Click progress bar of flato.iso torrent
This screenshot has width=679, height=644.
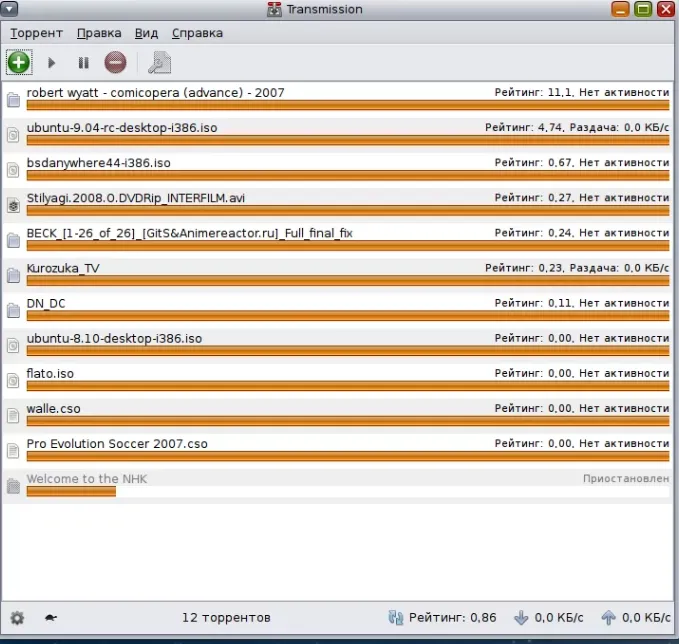348,386
